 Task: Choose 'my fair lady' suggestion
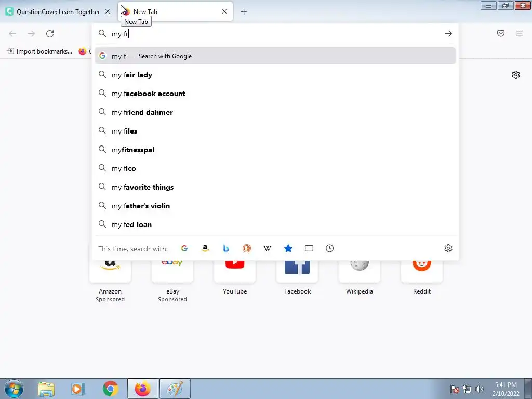[275, 75]
